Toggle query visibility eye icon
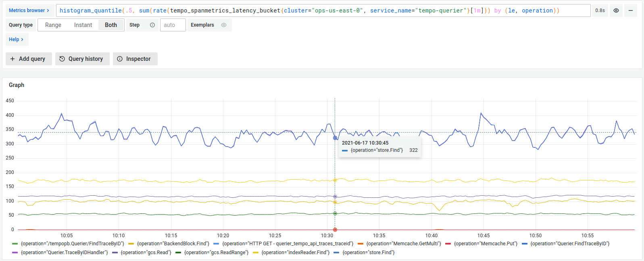The height and width of the screenshot is (261, 644). [616, 10]
